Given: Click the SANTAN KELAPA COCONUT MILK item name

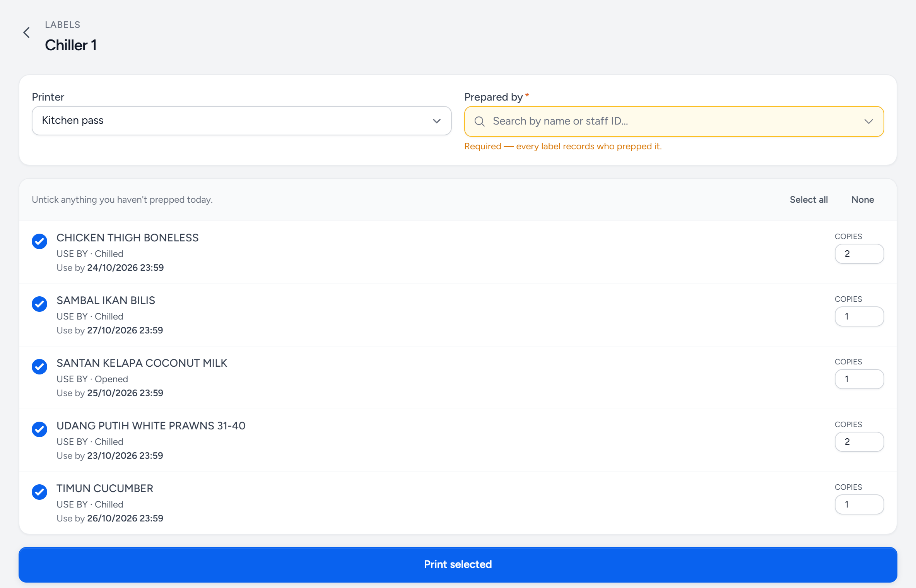Looking at the screenshot, I should click(x=142, y=363).
